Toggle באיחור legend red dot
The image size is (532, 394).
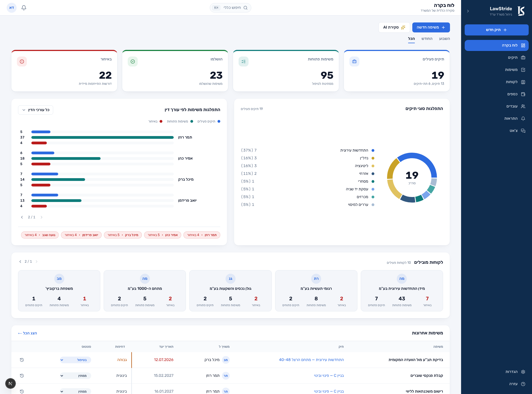pos(161,121)
